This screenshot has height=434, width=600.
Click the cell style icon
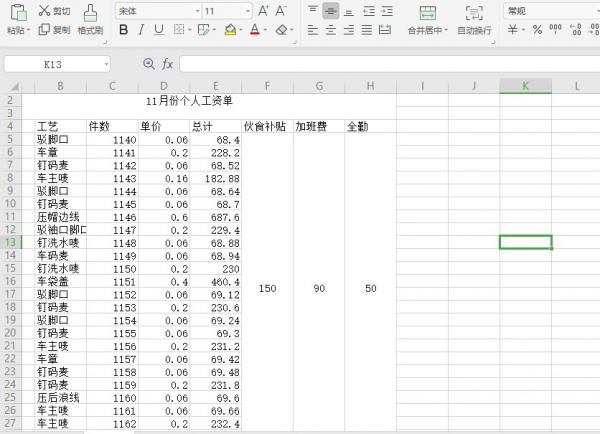[x=204, y=29]
